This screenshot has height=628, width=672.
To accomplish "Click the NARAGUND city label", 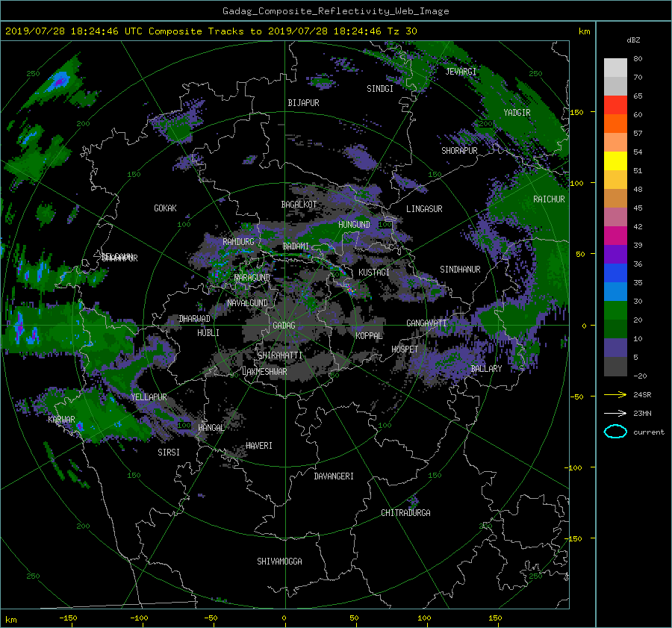I will click(x=252, y=278).
